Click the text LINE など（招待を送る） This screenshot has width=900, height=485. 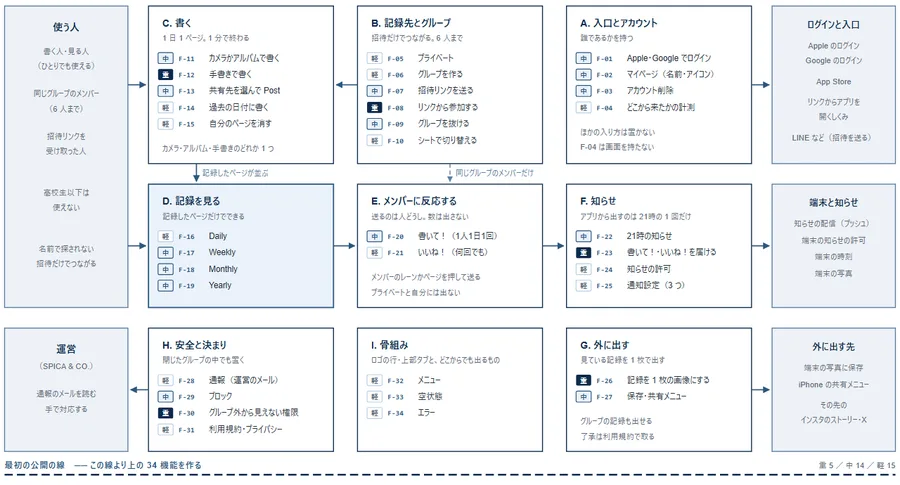833,138
